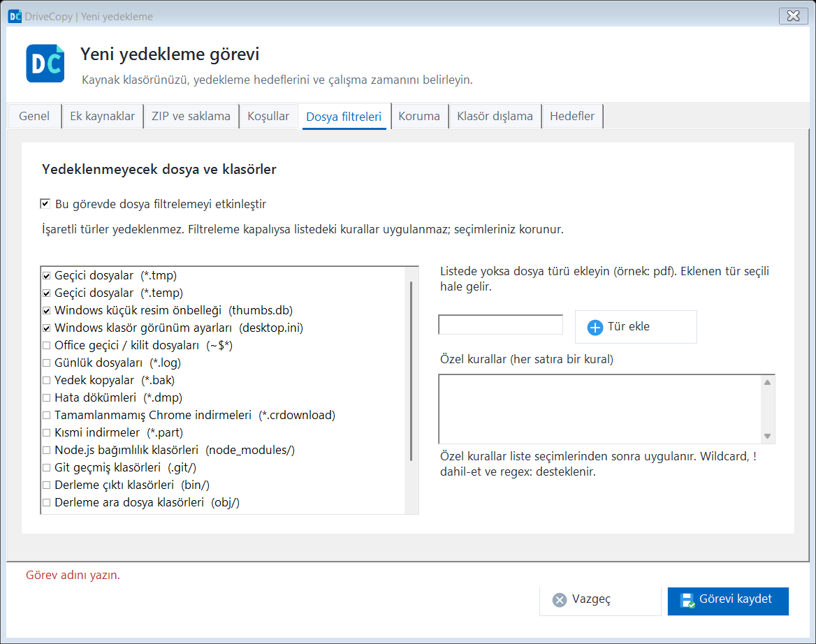The image size is (816, 644).
Task: Click the Görevi kaydet button
Action: pos(728,601)
